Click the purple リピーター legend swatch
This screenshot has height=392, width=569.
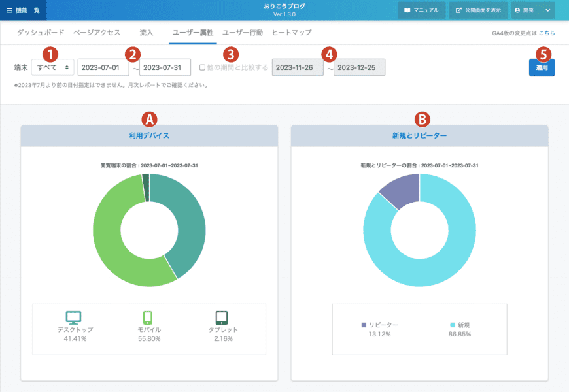pos(364,325)
